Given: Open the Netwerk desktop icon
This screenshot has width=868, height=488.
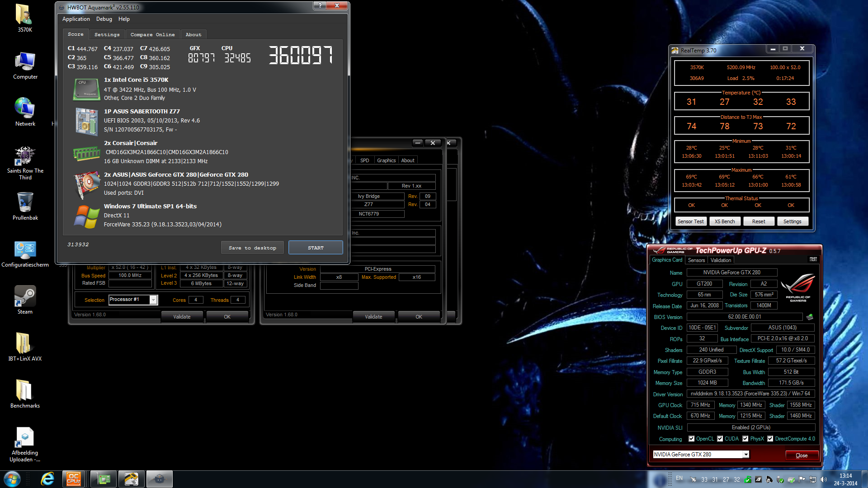Looking at the screenshot, I should (x=25, y=112).
